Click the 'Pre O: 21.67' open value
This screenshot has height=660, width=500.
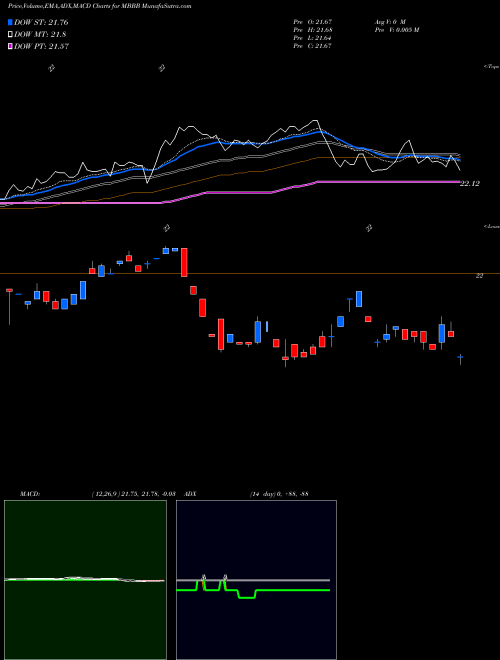[x=312, y=21]
